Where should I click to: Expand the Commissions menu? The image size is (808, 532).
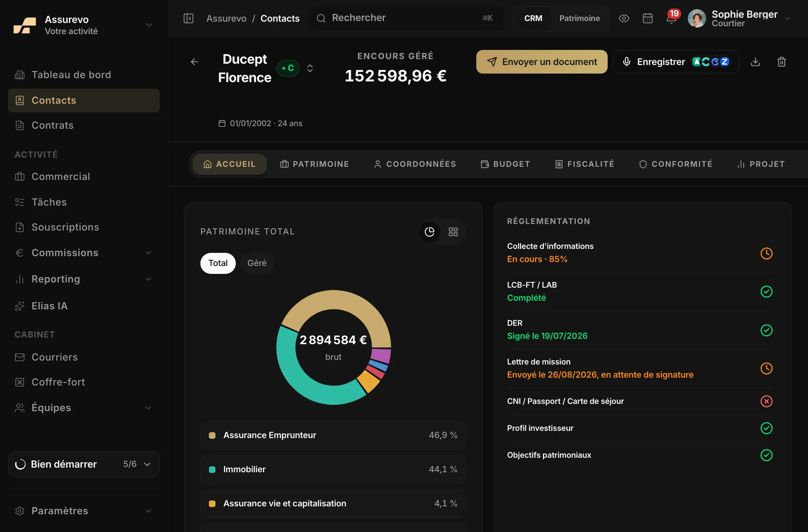[148, 253]
